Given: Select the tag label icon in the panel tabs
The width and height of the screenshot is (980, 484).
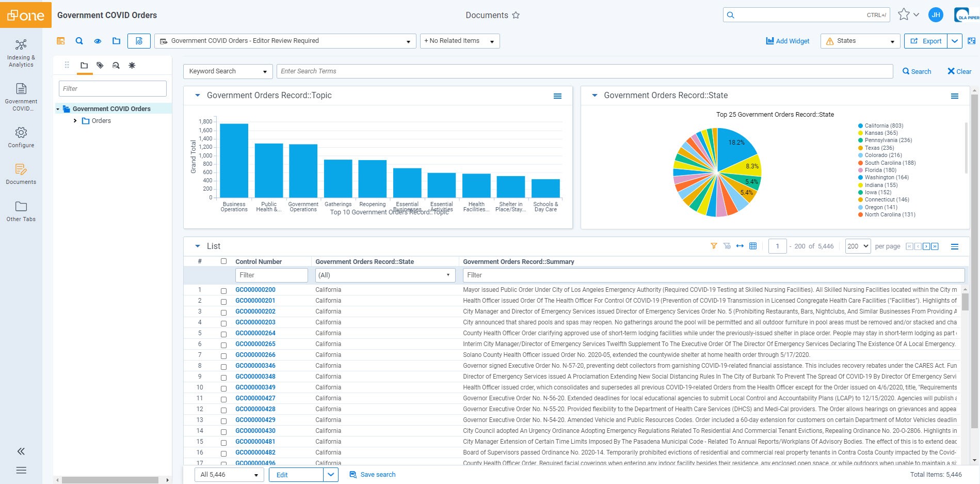Looking at the screenshot, I should [101, 65].
